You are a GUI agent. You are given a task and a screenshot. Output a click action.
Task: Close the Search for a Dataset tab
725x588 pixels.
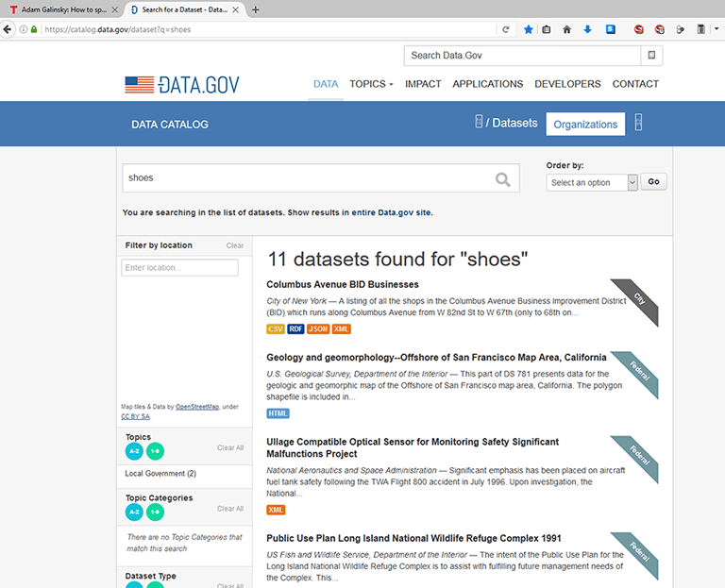click(x=235, y=9)
